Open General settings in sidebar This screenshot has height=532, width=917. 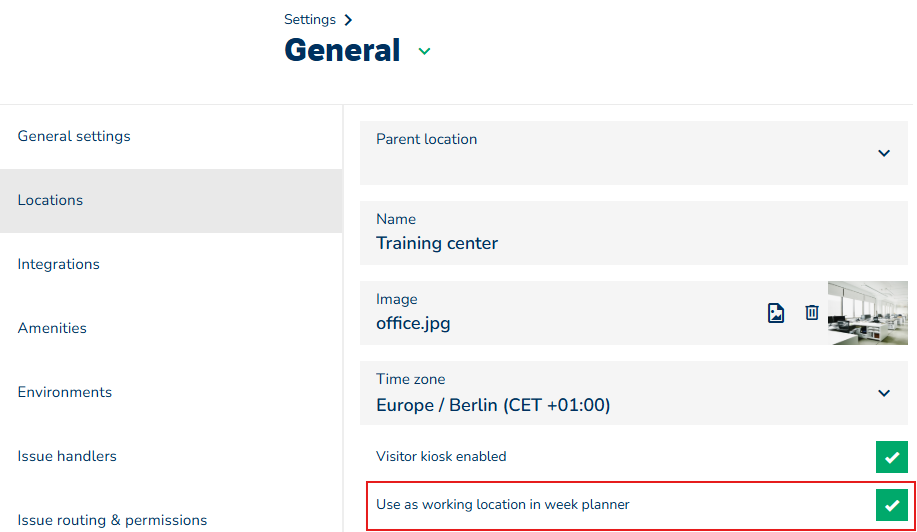pos(74,136)
